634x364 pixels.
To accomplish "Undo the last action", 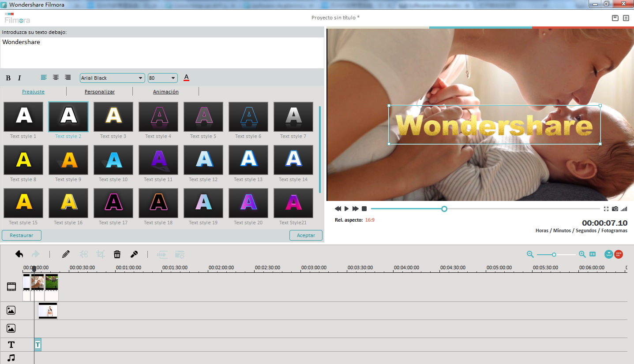I will pos(19,254).
